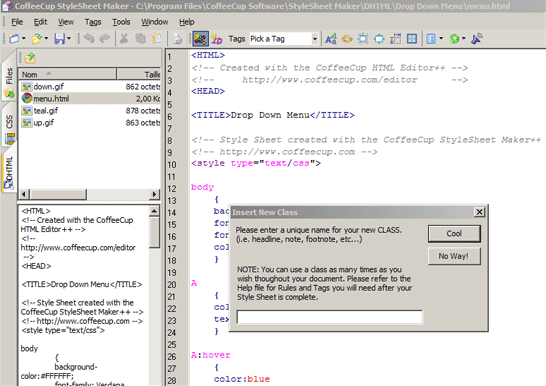Click the margin properties icon
The height and width of the screenshot is (386, 546).
pos(363,39)
